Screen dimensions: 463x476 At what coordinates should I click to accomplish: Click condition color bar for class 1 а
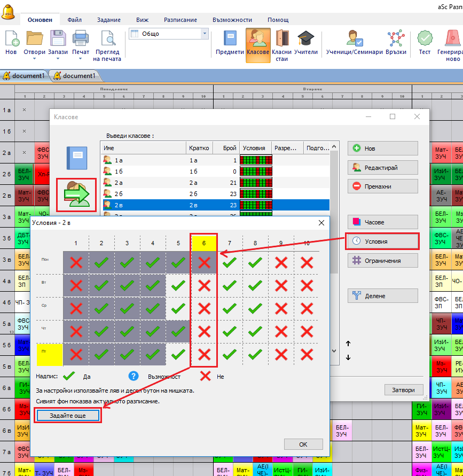pos(256,160)
